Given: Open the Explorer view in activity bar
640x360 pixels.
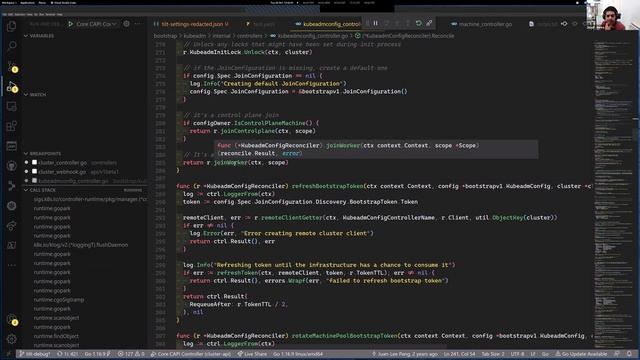Looking at the screenshot, I should (x=12, y=27).
